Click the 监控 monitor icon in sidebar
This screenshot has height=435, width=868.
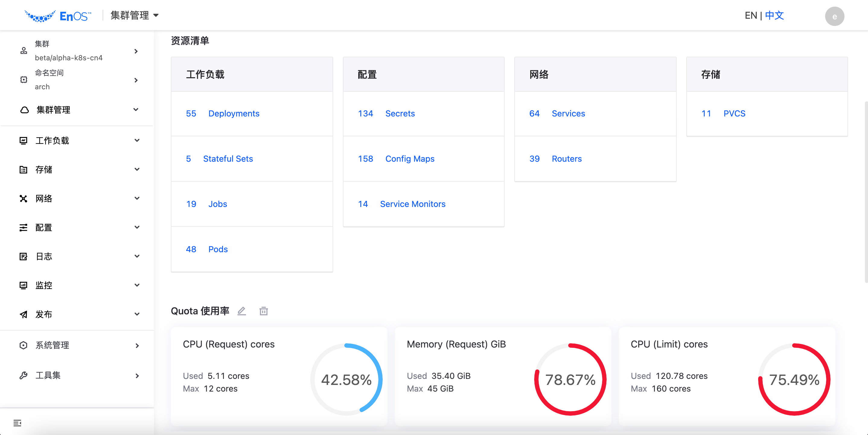23,285
